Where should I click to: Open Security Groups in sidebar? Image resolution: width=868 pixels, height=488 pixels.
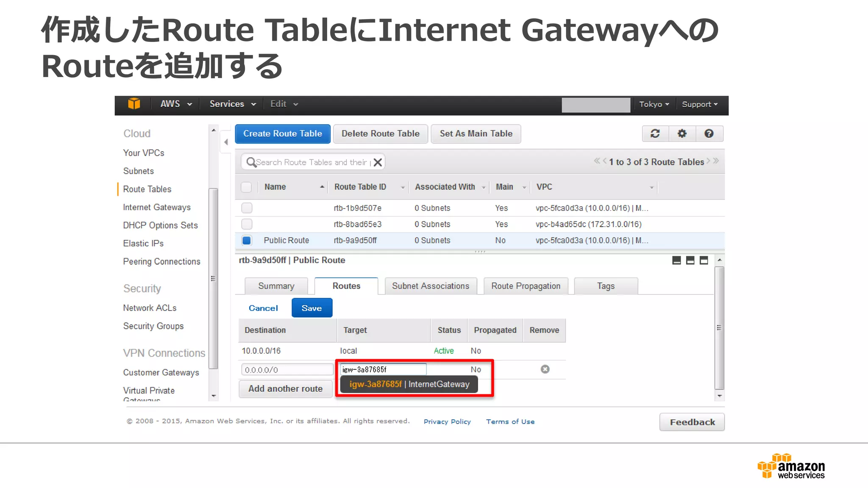coord(153,326)
